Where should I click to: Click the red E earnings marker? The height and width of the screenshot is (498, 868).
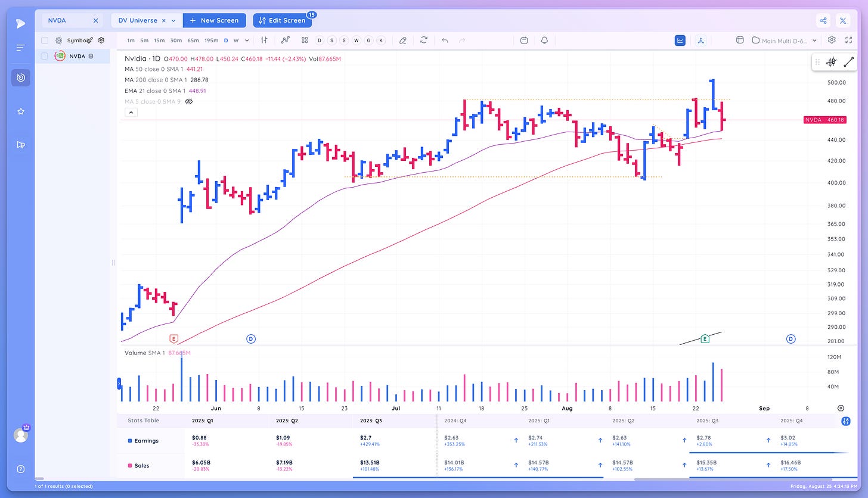tap(174, 338)
